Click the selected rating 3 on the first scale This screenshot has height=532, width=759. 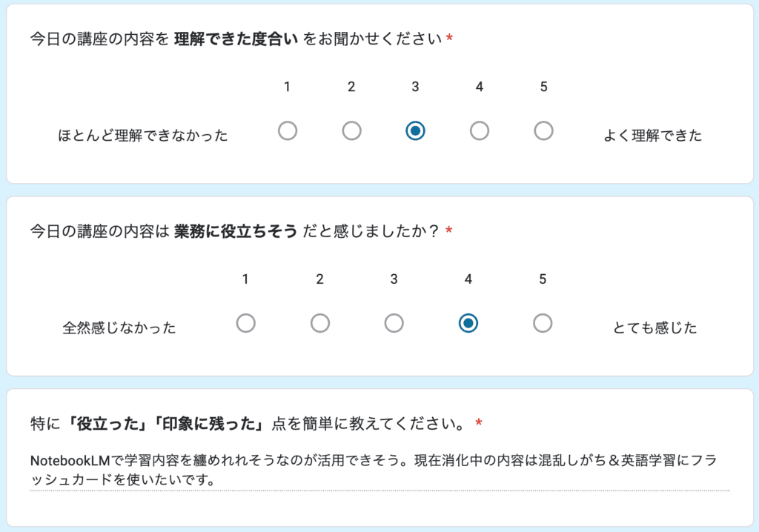tap(415, 130)
